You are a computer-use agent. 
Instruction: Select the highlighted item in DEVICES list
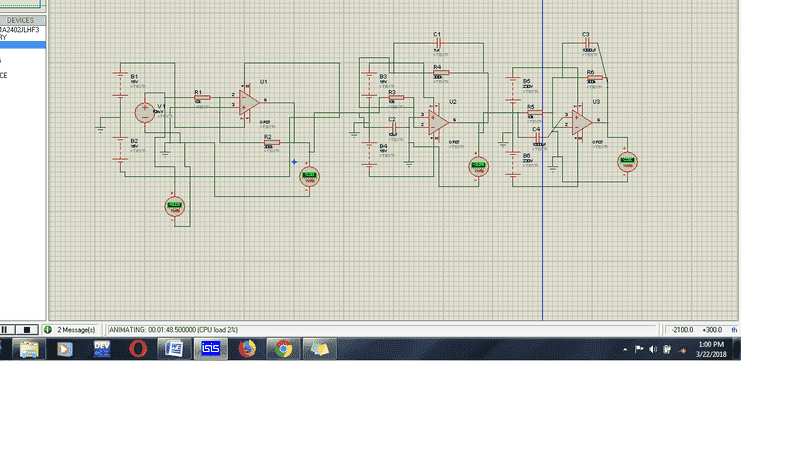pos(22,45)
